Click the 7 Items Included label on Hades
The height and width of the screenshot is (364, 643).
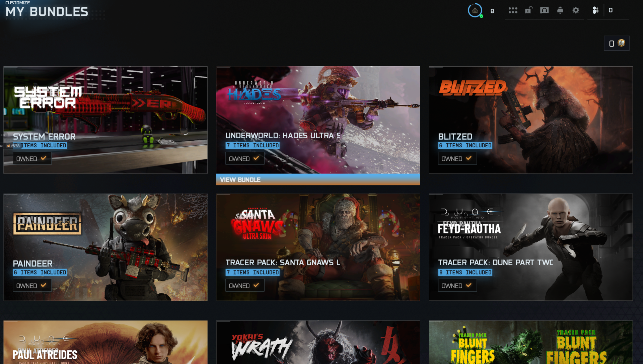[253, 145]
